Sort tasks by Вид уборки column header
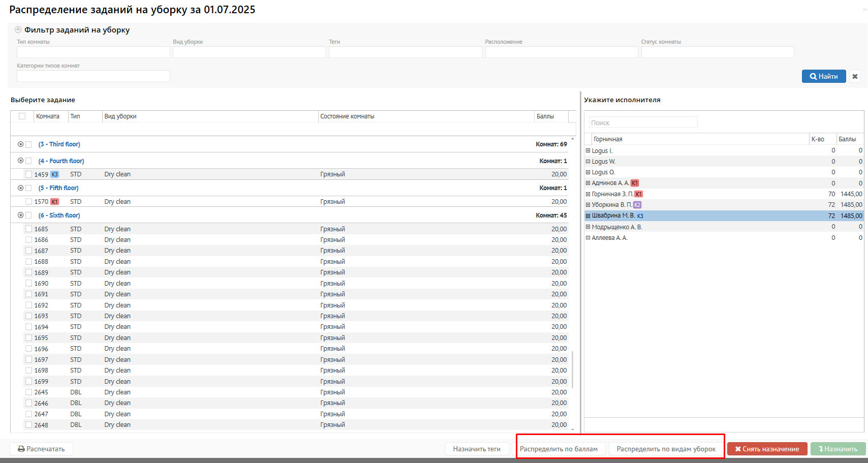Viewport: 868px width, 463px height. point(120,116)
